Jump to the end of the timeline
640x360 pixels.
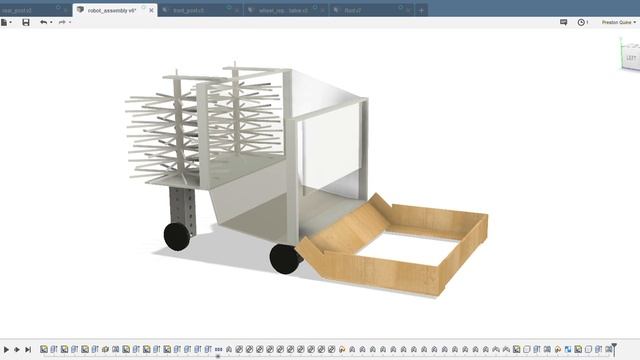[x=28, y=349]
